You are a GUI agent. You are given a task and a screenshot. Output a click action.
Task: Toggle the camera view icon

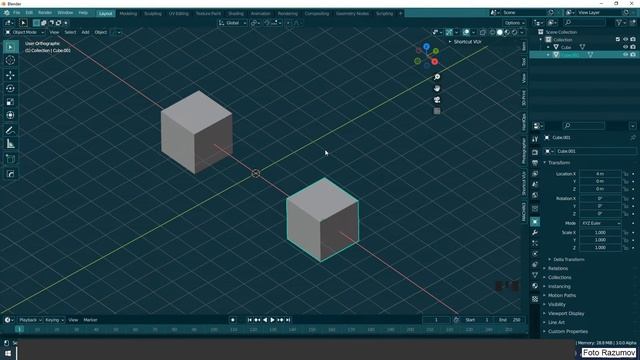(x=437, y=100)
